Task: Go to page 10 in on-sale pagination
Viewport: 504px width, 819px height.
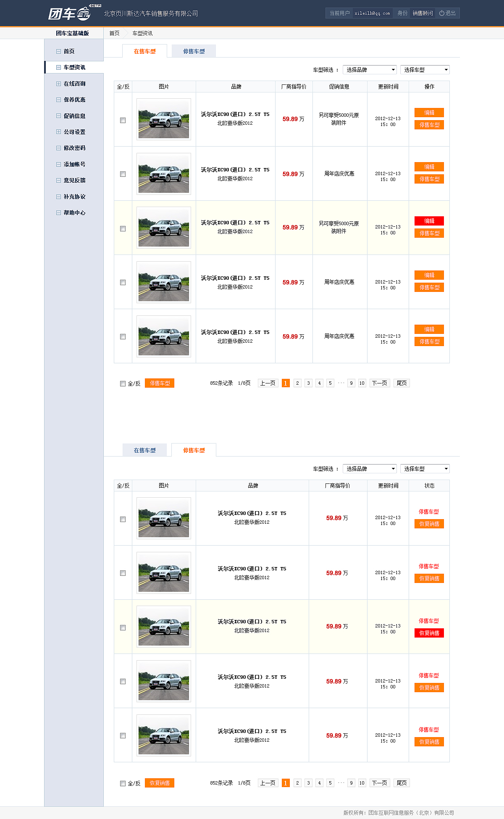Action: click(x=362, y=383)
